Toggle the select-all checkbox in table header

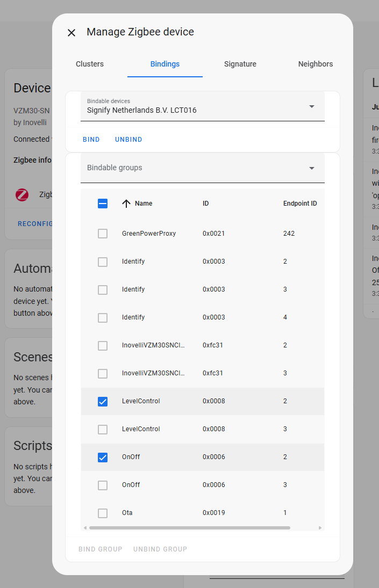[x=103, y=204]
